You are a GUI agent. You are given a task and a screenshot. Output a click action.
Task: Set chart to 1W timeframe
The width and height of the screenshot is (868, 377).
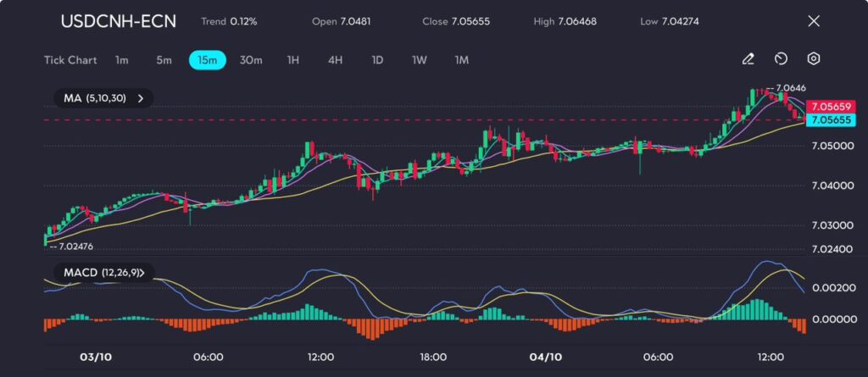tap(420, 60)
